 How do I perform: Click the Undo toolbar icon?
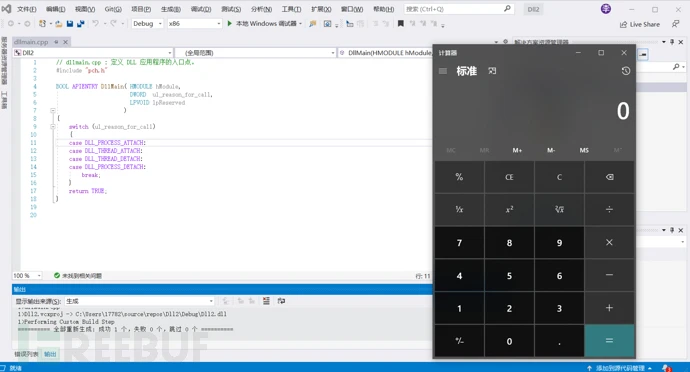point(95,24)
